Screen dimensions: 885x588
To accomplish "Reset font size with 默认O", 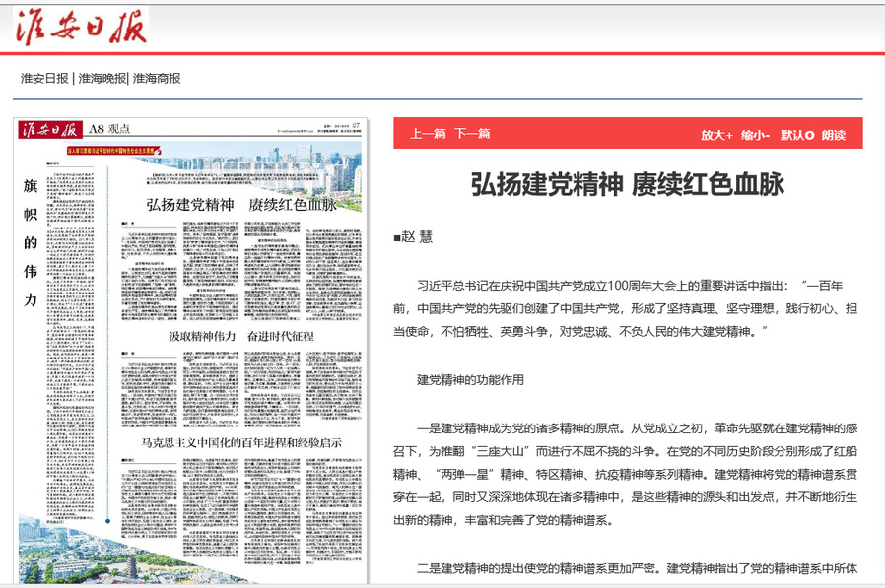I will click(x=796, y=135).
